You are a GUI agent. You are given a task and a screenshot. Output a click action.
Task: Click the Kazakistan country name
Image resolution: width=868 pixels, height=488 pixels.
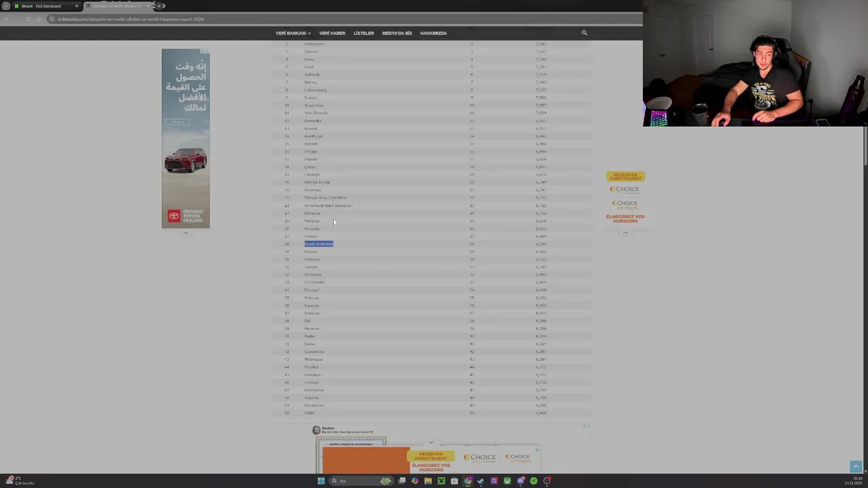coord(314,405)
